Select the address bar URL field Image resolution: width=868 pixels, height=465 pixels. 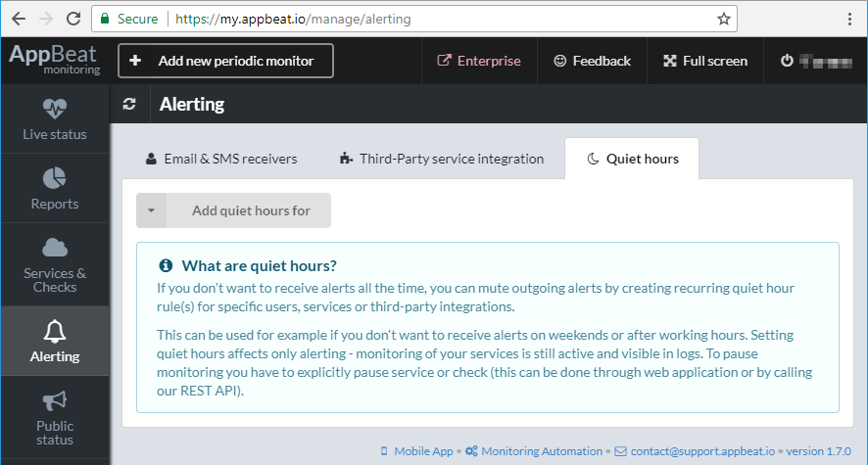click(x=414, y=19)
